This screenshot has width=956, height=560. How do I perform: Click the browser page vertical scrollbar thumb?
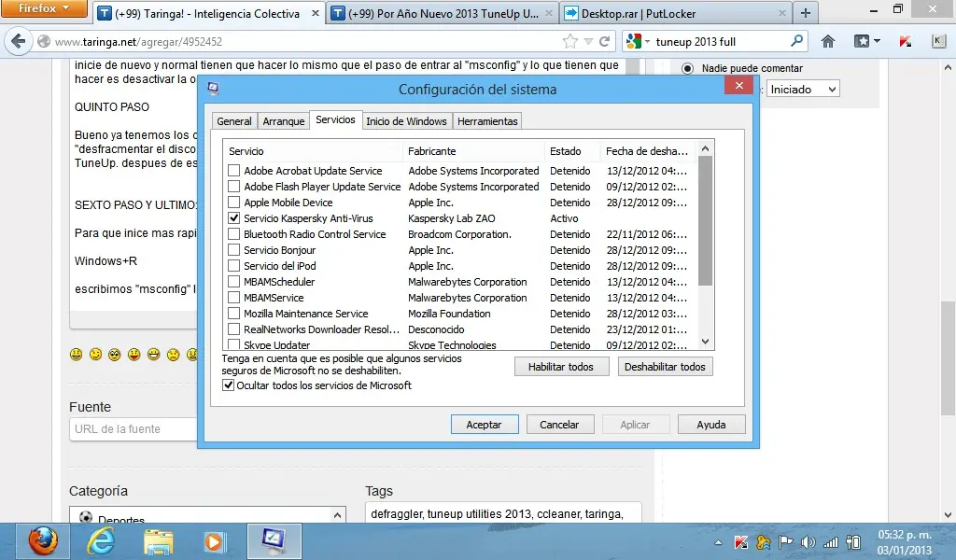(x=948, y=358)
